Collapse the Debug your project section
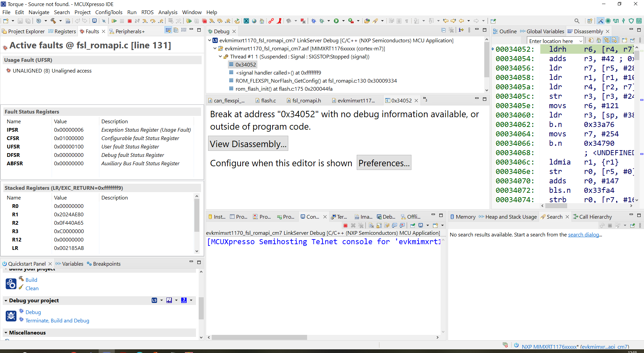This screenshot has height=353, width=644. [x=6, y=300]
